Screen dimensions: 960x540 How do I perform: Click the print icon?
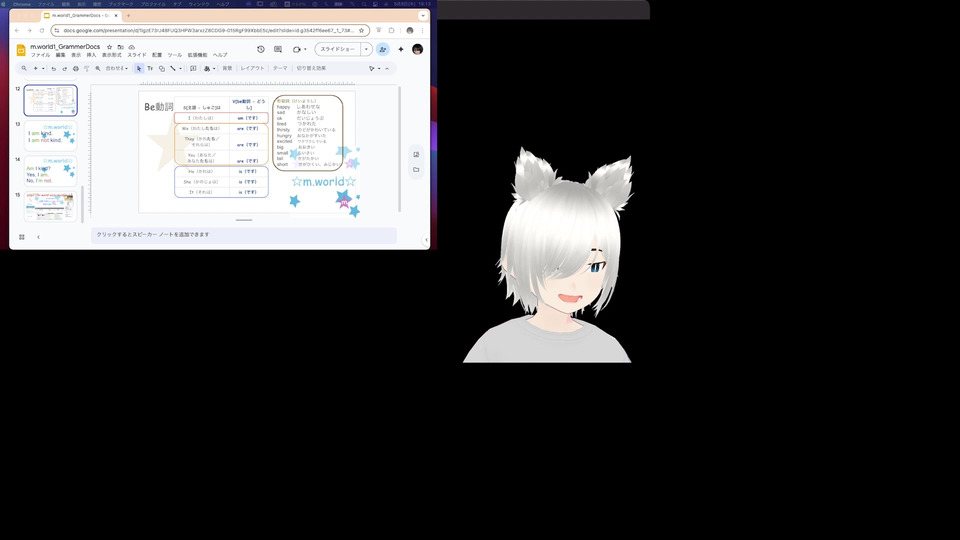tap(76, 69)
